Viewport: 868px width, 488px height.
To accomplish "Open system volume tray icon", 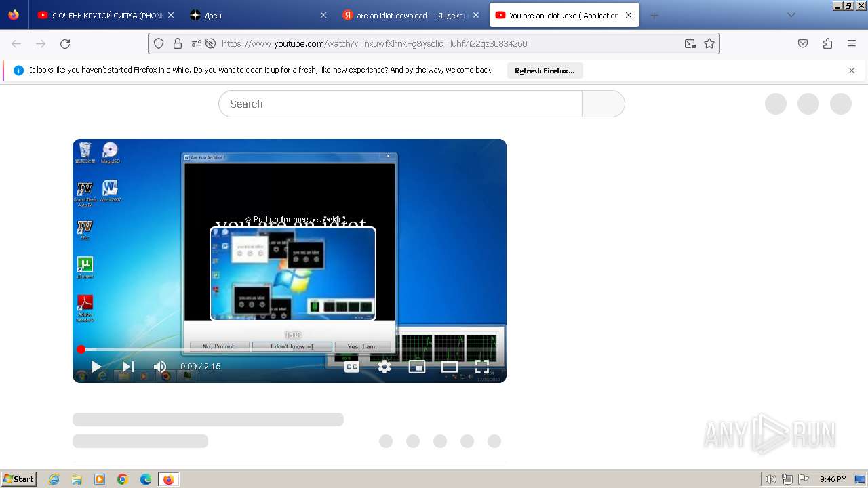I will (x=771, y=479).
